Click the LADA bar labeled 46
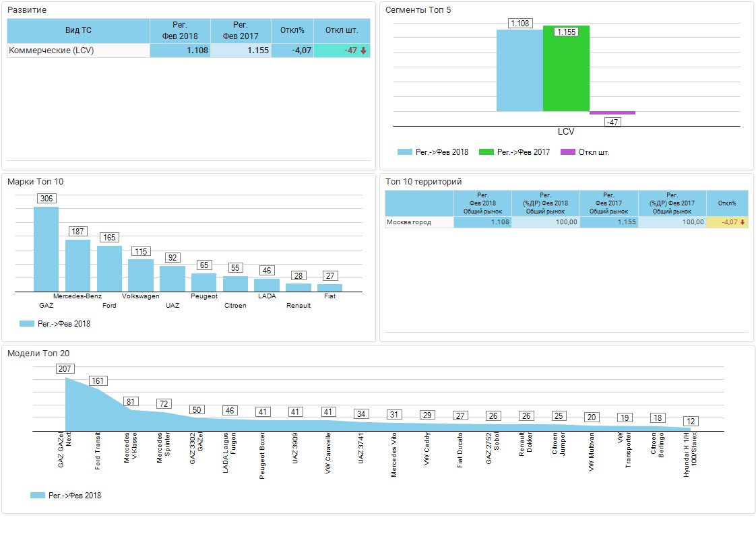The height and width of the screenshot is (534, 756). point(267,285)
